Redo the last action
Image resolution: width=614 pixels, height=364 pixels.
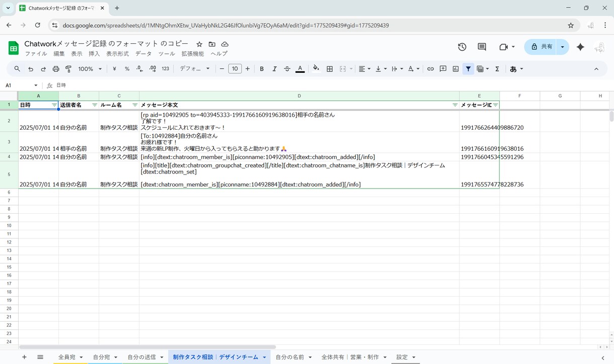point(43,69)
